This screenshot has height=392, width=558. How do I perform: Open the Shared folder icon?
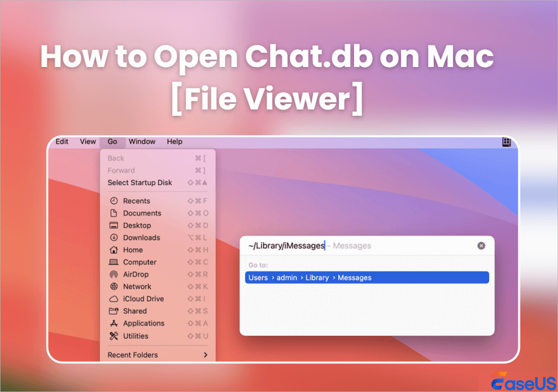point(114,311)
